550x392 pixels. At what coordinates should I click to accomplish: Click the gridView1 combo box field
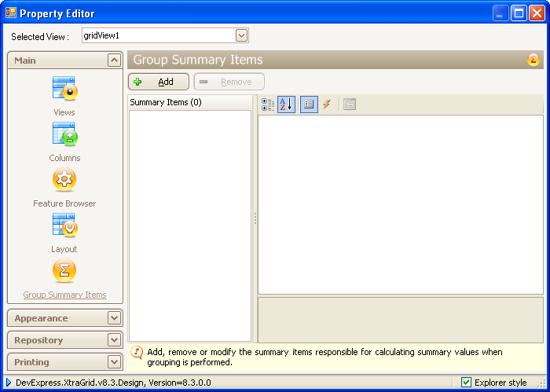pos(165,35)
